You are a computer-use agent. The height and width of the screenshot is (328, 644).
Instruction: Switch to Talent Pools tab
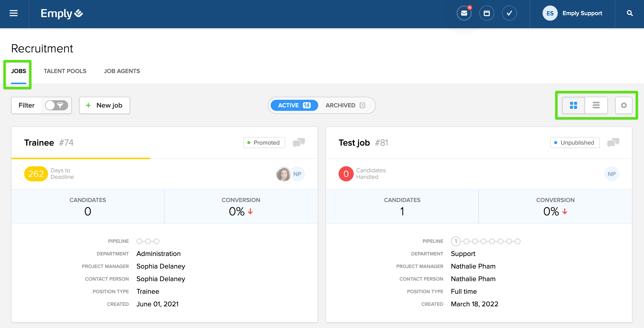65,71
